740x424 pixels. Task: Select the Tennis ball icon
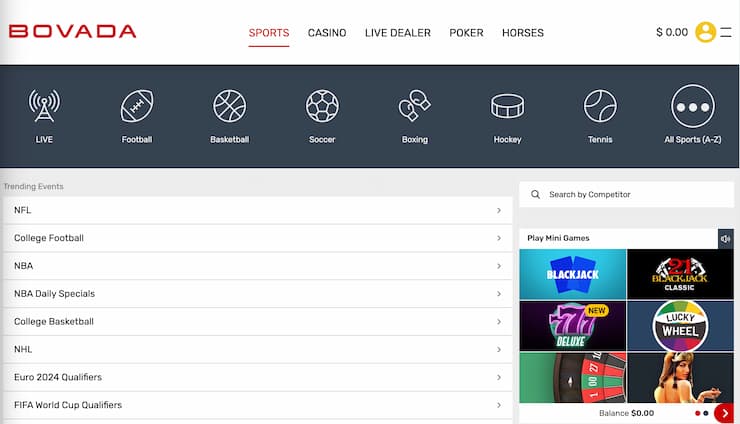[x=600, y=106]
